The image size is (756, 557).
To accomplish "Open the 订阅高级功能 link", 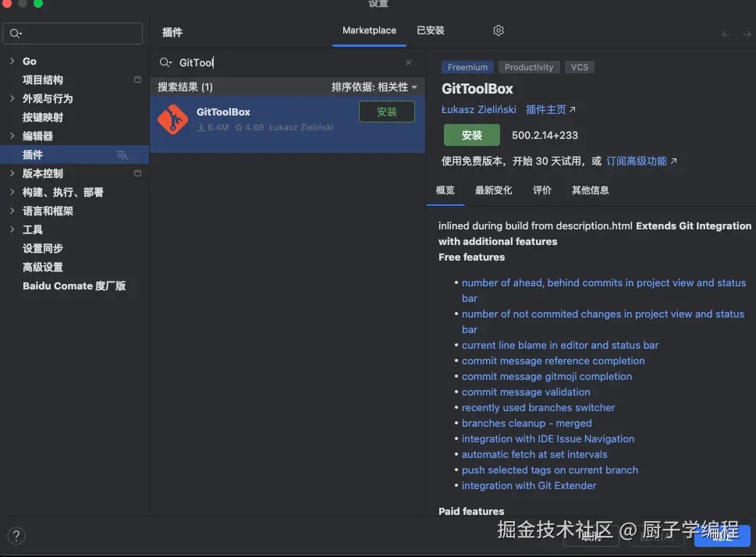I will (641, 161).
